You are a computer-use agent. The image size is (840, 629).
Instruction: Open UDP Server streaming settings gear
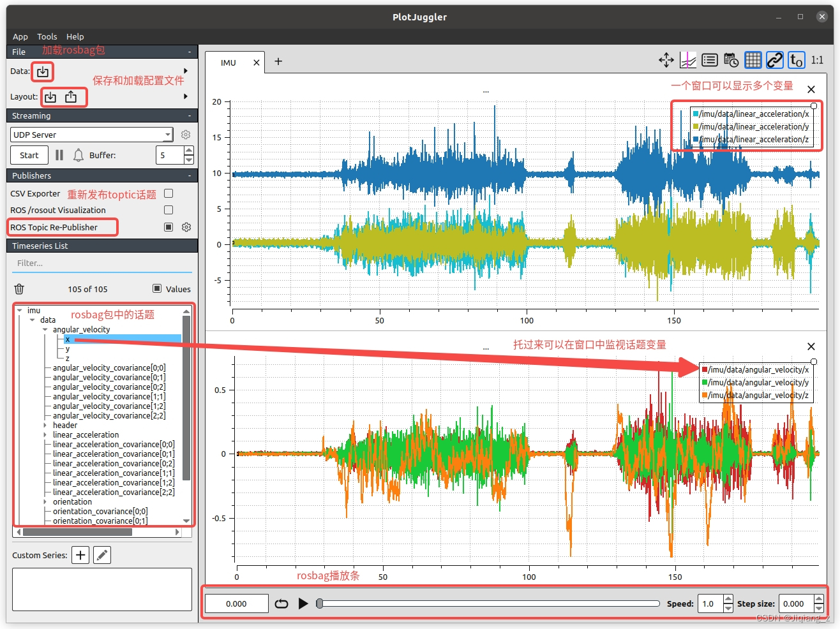pos(186,135)
